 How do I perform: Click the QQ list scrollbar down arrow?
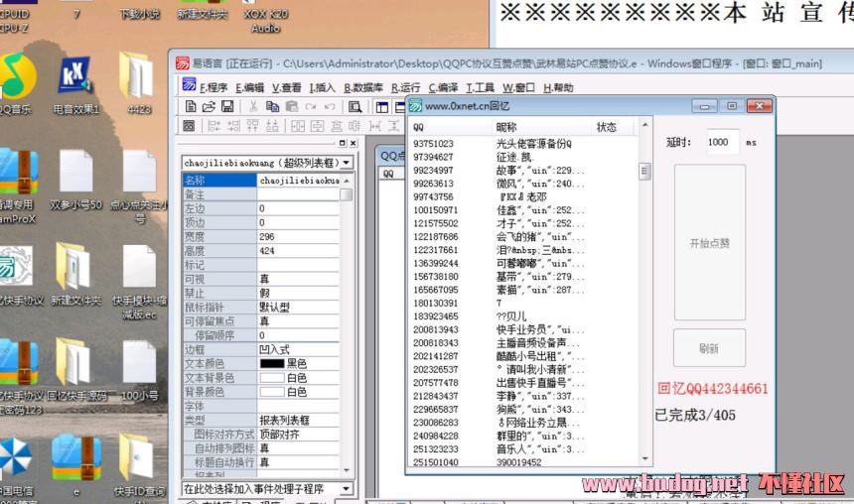click(x=644, y=458)
